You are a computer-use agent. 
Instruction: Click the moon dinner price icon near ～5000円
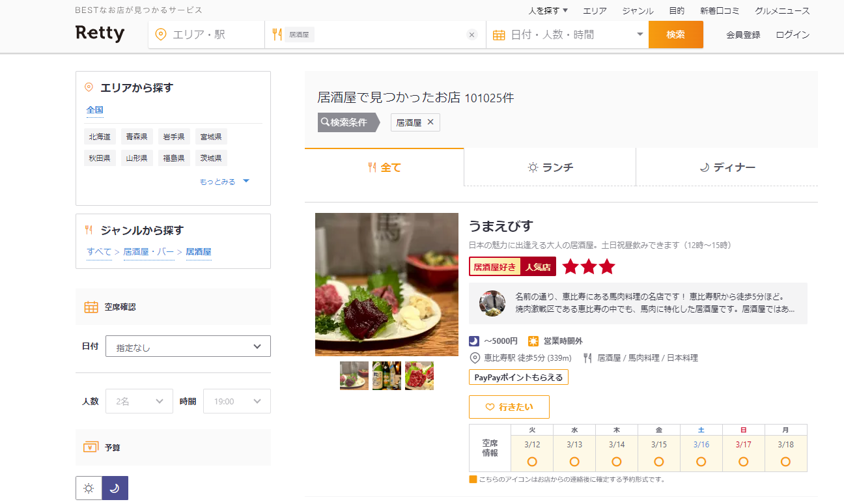coord(474,341)
